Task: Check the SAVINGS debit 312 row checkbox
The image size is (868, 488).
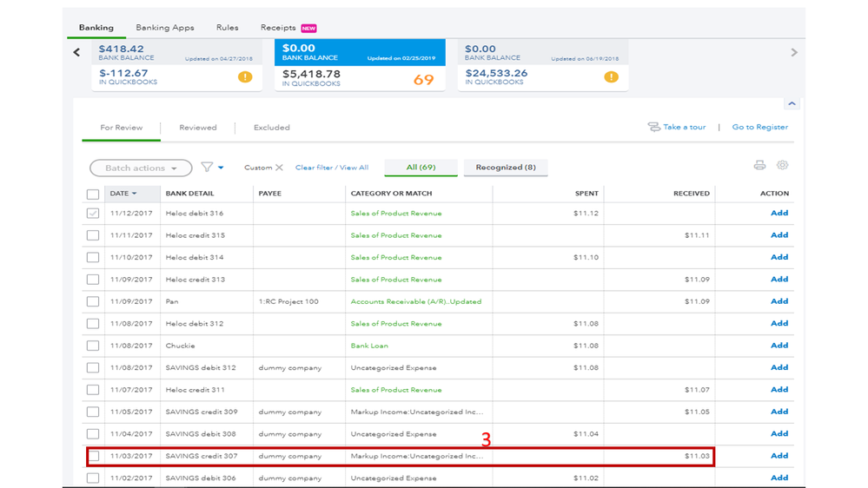Action: coord(93,368)
